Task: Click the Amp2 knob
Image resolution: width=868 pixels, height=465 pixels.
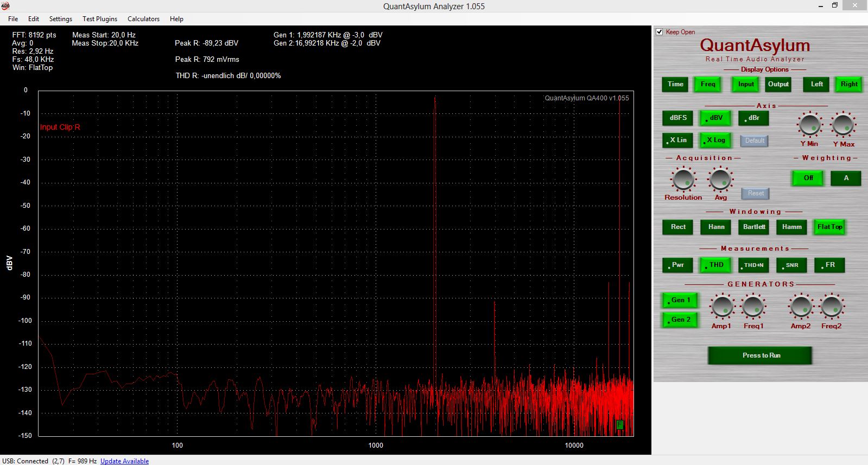Action: (x=801, y=307)
